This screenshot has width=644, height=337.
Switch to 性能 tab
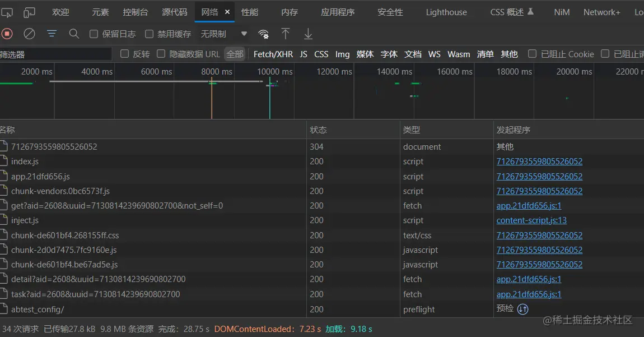tap(250, 12)
